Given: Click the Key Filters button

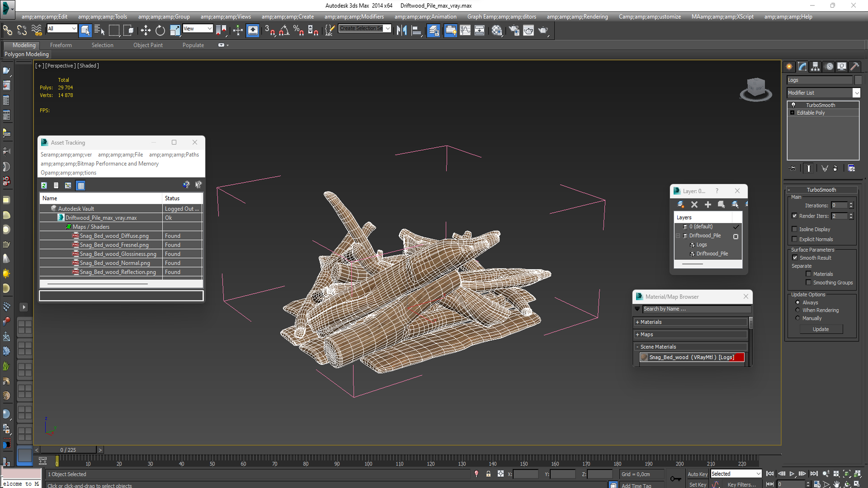Looking at the screenshot, I should coord(741,484).
